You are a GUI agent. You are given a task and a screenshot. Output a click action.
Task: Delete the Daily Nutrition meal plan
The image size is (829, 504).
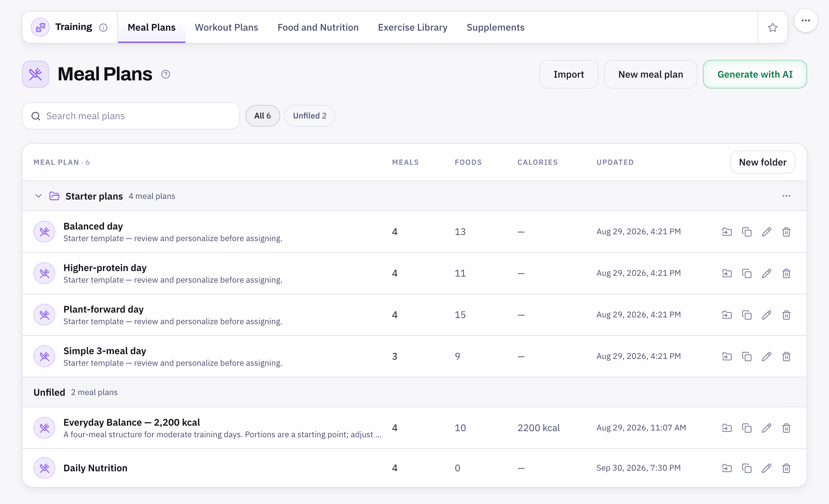[786, 468]
